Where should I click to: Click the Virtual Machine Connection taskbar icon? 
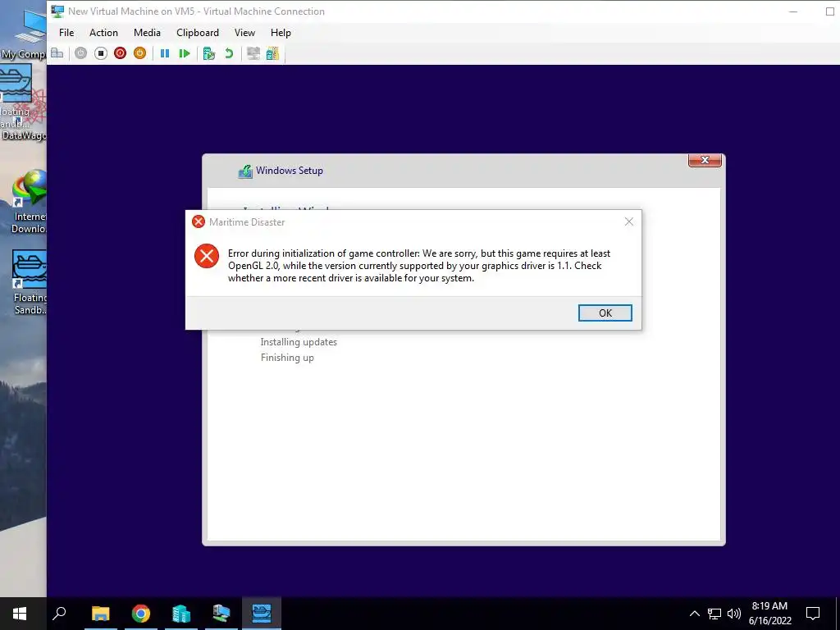coord(221,614)
